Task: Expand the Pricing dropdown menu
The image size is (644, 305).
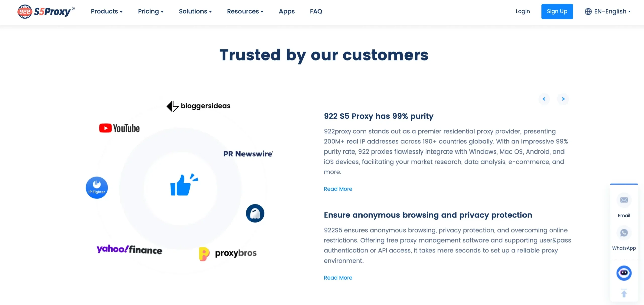Action: pos(150,11)
